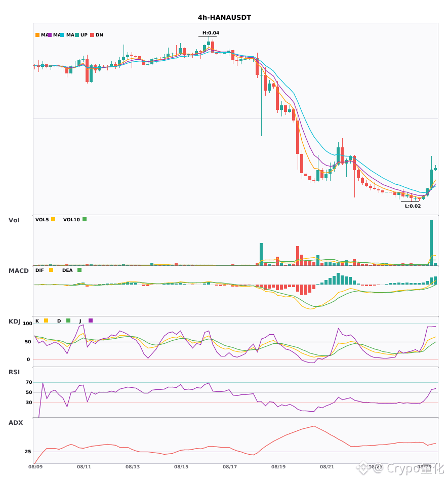Click the purple MA legend swatch
The height and width of the screenshot is (481, 448).
(x=50, y=35)
